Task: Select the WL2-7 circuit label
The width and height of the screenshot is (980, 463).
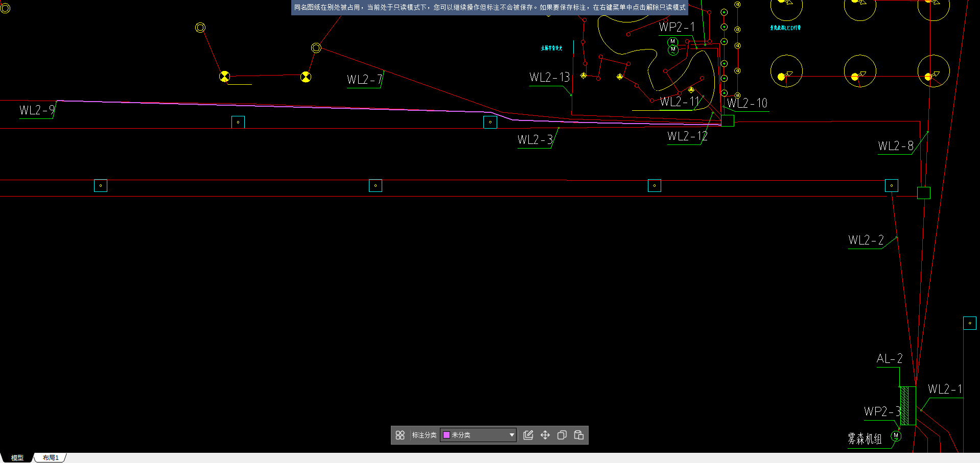Action: point(365,80)
